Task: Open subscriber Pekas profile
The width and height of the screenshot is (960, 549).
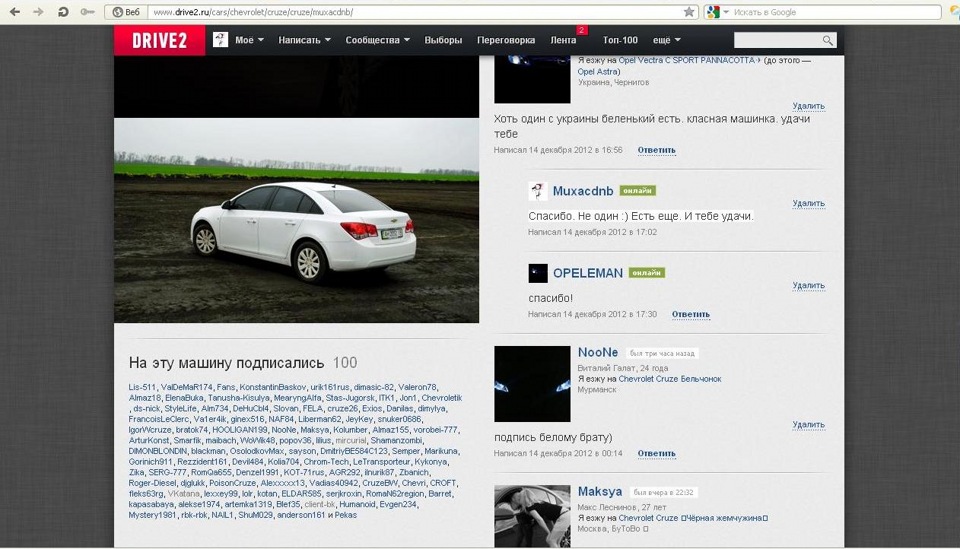Action: click(x=345, y=515)
